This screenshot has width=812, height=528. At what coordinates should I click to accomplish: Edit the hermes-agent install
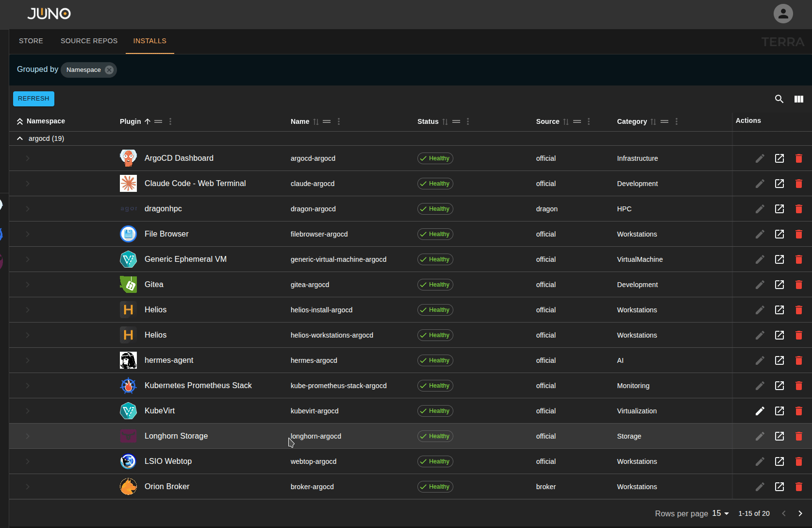[760, 360]
